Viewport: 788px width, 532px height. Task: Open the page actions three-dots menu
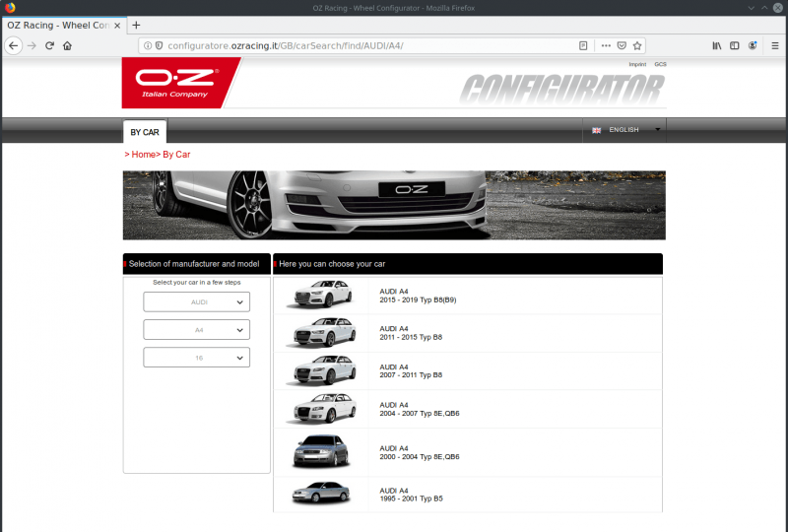(x=606, y=45)
